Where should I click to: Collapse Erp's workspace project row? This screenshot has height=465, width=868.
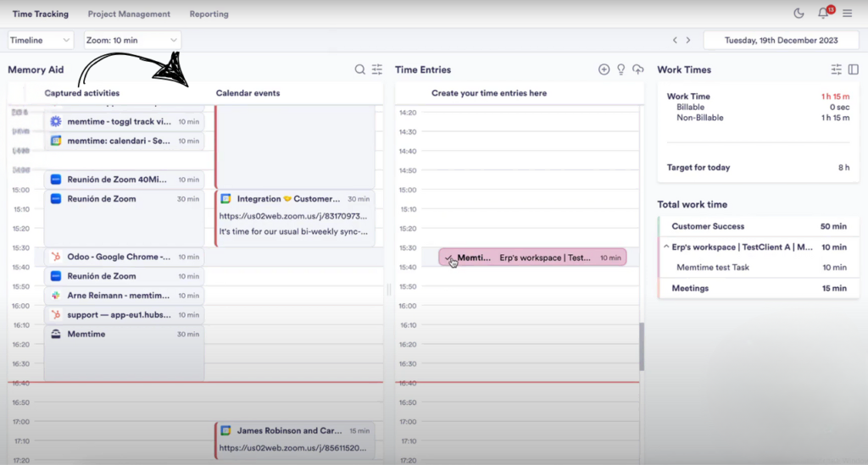[x=666, y=247]
